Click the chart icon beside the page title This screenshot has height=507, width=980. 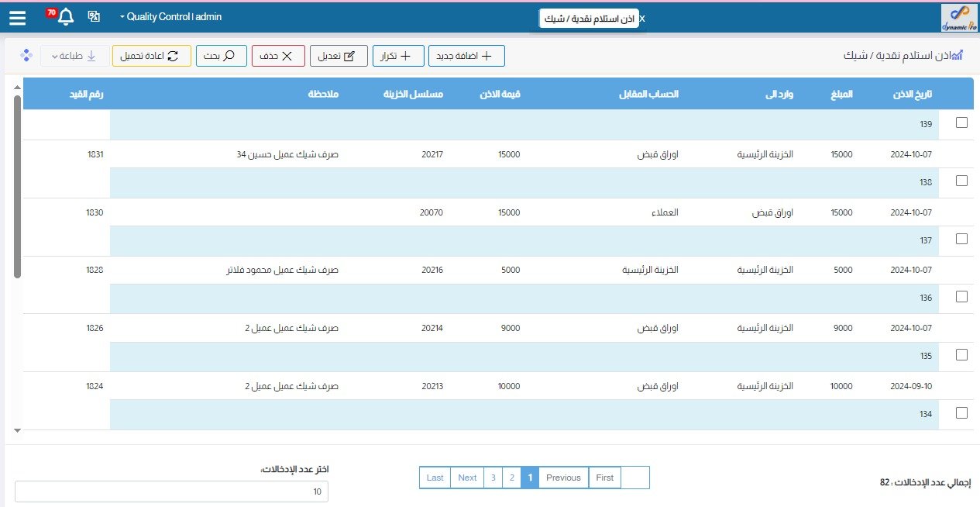tap(956, 56)
